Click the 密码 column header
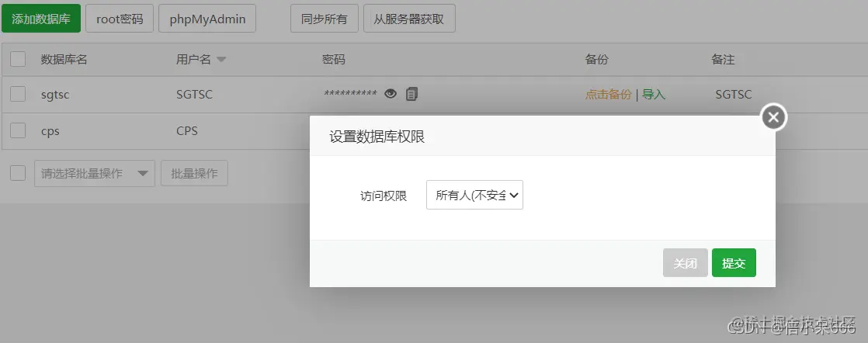 (334, 60)
